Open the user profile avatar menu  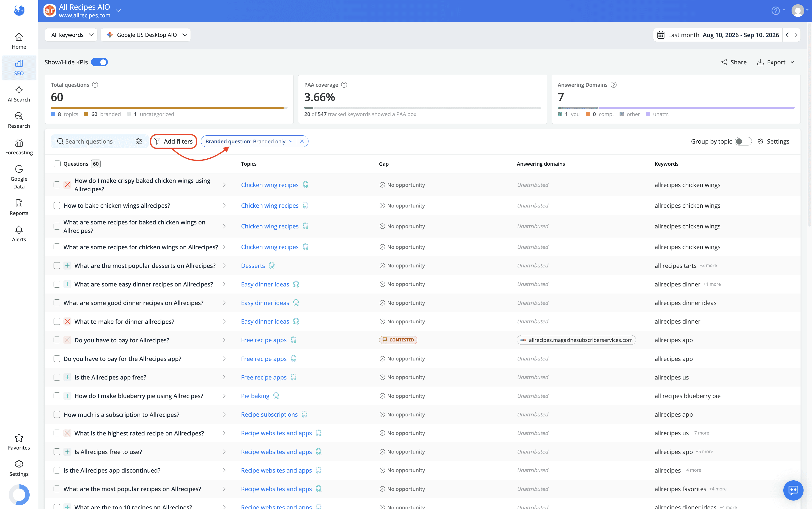(x=797, y=11)
